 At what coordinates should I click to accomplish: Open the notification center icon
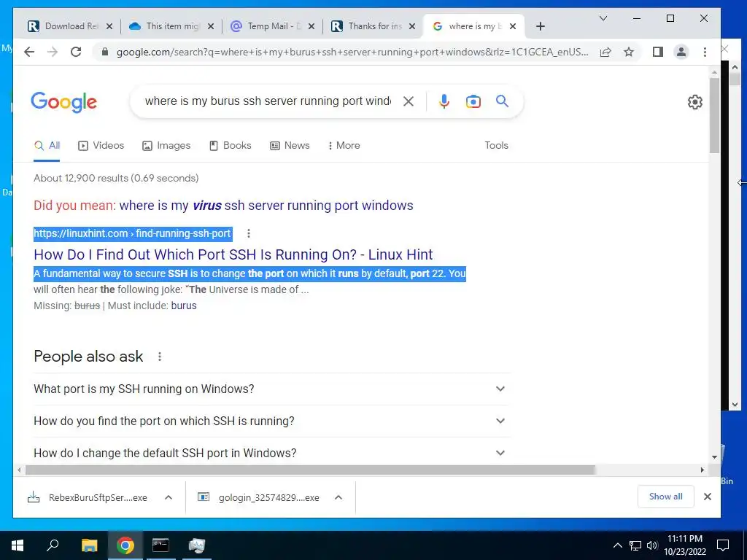click(x=723, y=545)
